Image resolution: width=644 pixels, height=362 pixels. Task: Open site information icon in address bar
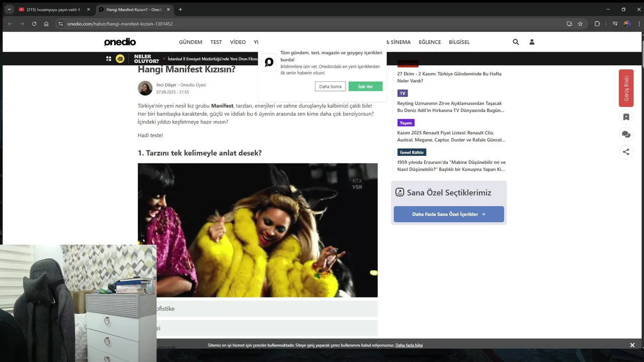pyautogui.click(x=60, y=24)
